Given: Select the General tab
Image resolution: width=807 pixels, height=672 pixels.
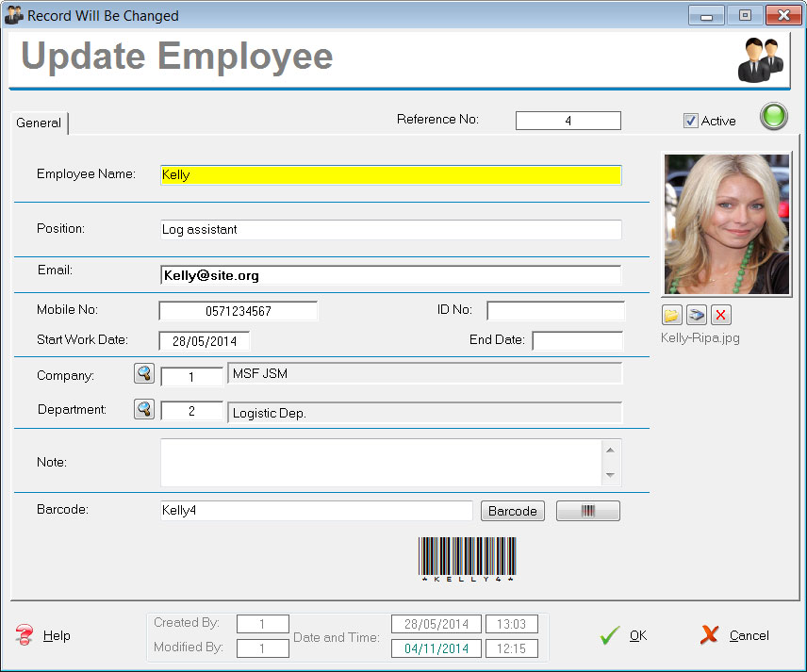Looking at the screenshot, I should click(39, 123).
